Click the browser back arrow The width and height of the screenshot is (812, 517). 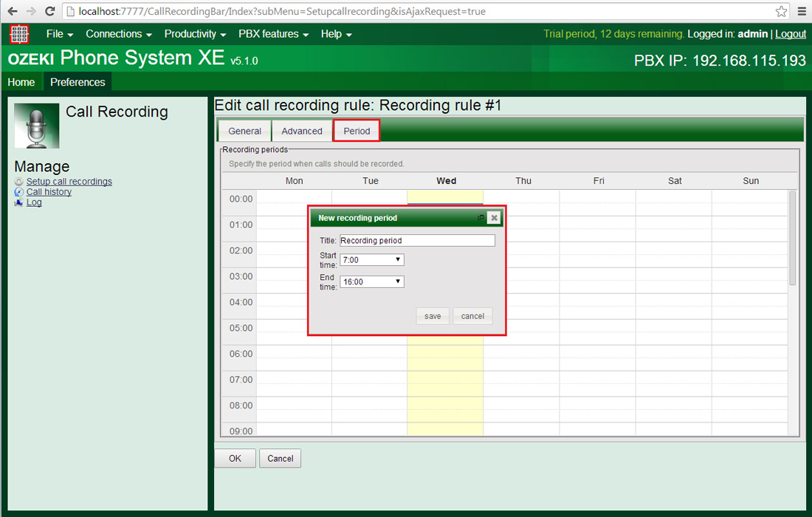(12, 11)
